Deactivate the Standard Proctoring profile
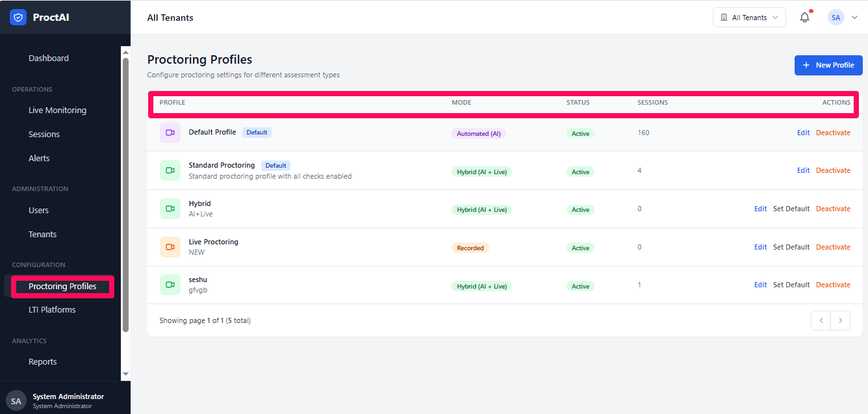This screenshot has height=414, width=868. click(x=833, y=170)
